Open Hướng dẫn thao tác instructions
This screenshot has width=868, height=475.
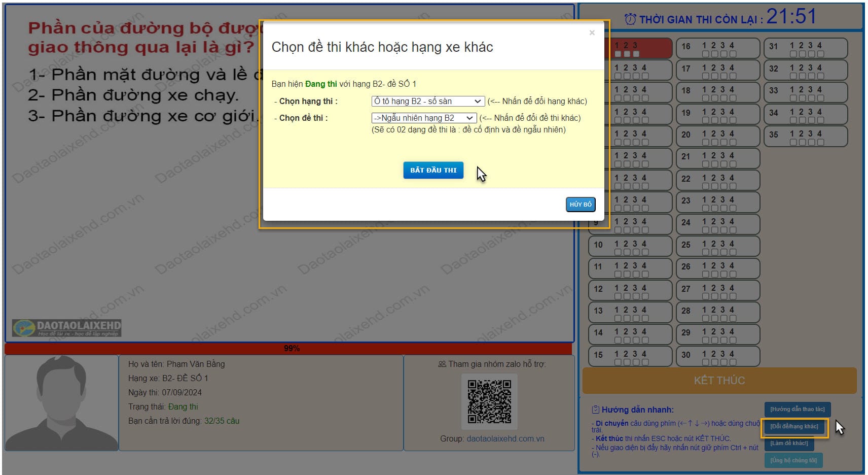pyautogui.click(x=797, y=410)
